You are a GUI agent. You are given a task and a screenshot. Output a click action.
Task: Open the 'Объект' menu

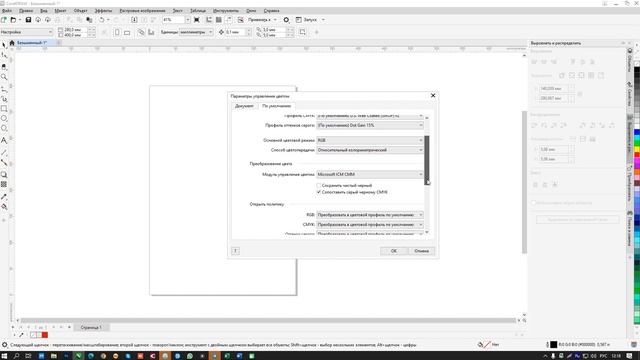(x=80, y=11)
